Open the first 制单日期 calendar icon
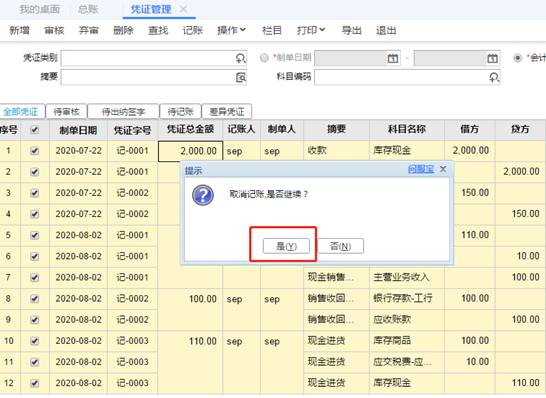 [x=393, y=58]
